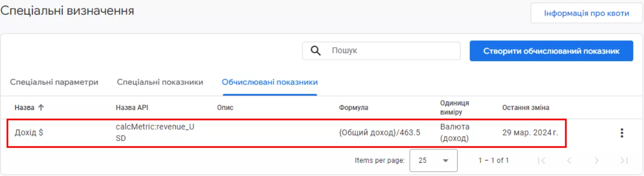The width and height of the screenshot is (644, 176).
Task: Click sort arrow next to Назва header
Action: tap(40, 108)
